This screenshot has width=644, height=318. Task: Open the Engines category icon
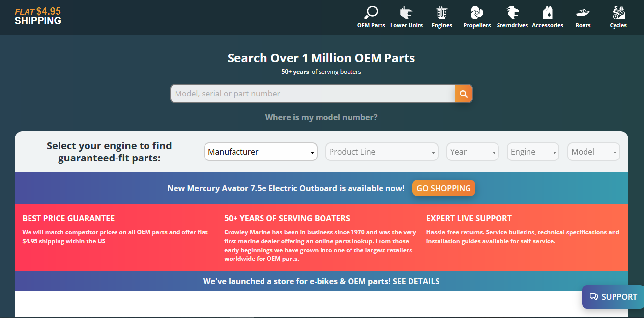(441, 12)
